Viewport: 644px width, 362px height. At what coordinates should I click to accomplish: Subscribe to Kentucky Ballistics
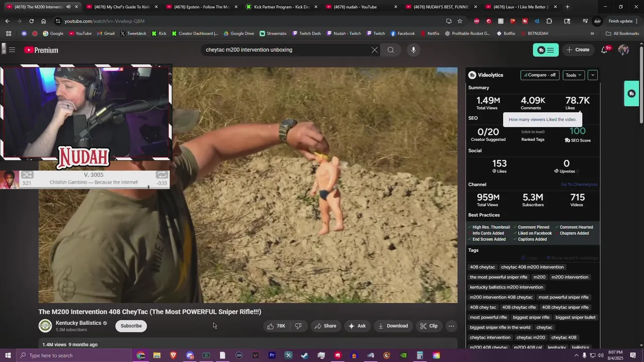coord(131,326)
